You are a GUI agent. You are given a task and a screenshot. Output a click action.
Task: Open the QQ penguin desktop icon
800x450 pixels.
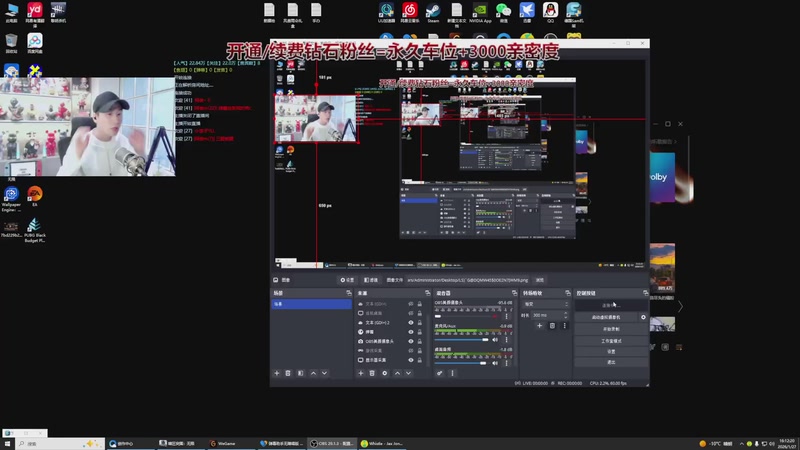[550, 12]
